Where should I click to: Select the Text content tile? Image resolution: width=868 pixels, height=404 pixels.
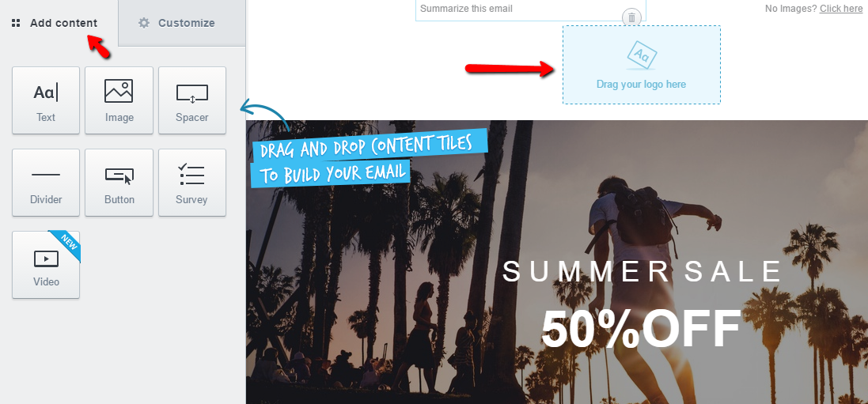point(46,100)
